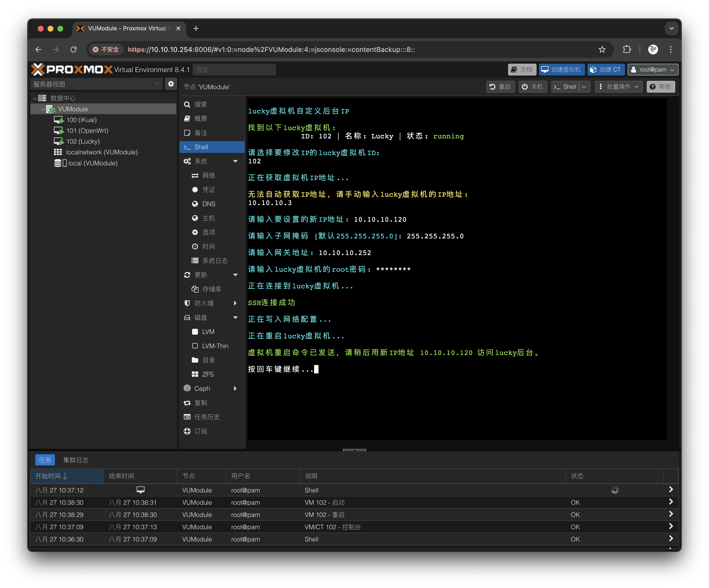This screenshot has height=588, width=709.
Task: Click the Proxmox search input field
Action: tap(234, 70)
